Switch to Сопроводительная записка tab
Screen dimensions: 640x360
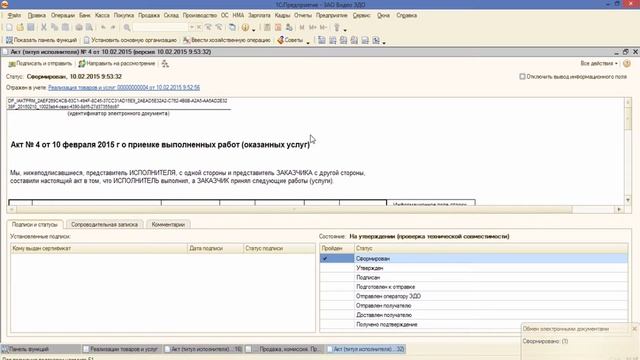coord(104,224)
